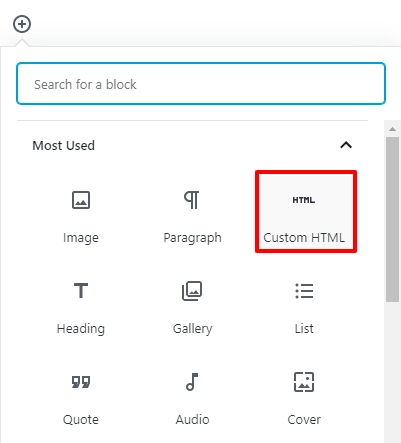Click the Paragraph text label
401x443 pixels.
(192, 238)
